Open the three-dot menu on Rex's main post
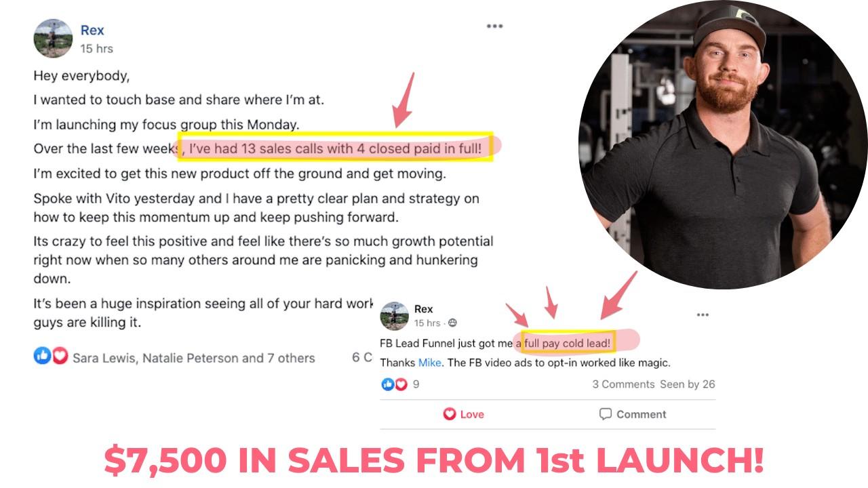This screenshot has height=488, width=868. 495,26
